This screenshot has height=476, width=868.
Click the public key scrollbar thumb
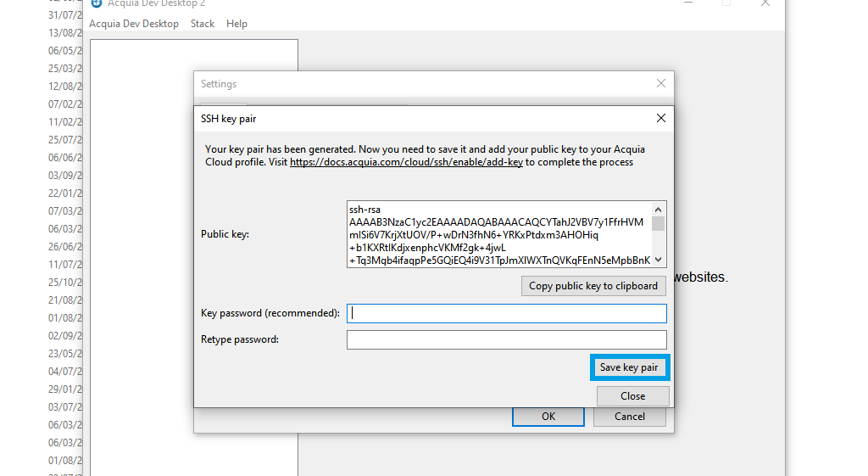659,223
